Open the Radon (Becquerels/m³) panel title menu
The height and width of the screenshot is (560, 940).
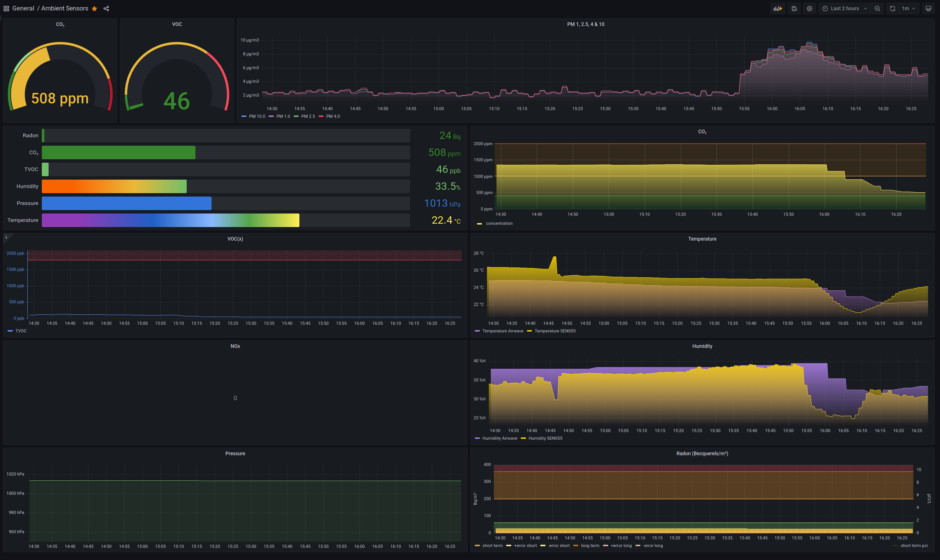pyautogui.click(x=702, y=454)
